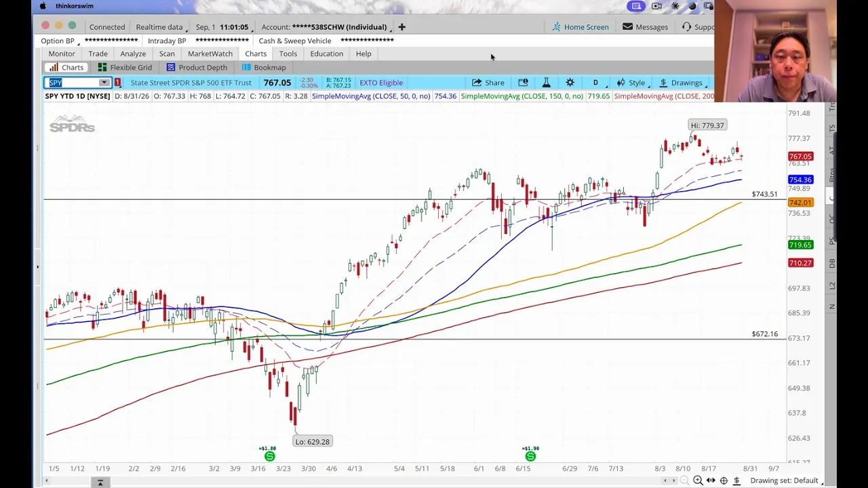Click the orange 742.01 price bubble
The height and width of the screenshot is (488, 868).
(x=800, y=203)
